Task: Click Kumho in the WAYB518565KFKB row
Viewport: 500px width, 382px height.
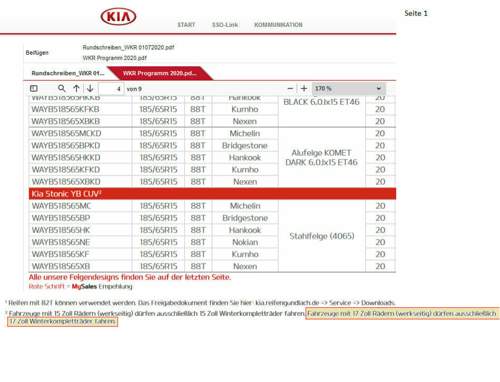Action: (x=245, y=109)
